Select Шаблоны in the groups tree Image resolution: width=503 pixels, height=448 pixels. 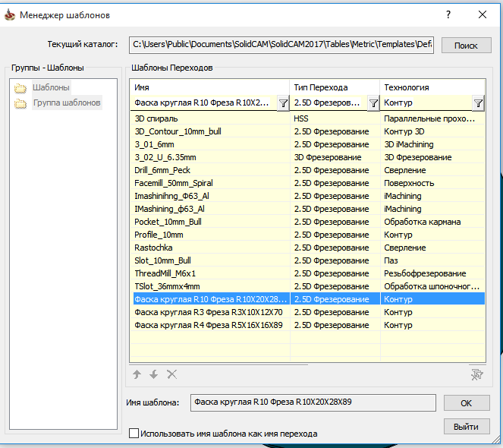coord(51,87)
